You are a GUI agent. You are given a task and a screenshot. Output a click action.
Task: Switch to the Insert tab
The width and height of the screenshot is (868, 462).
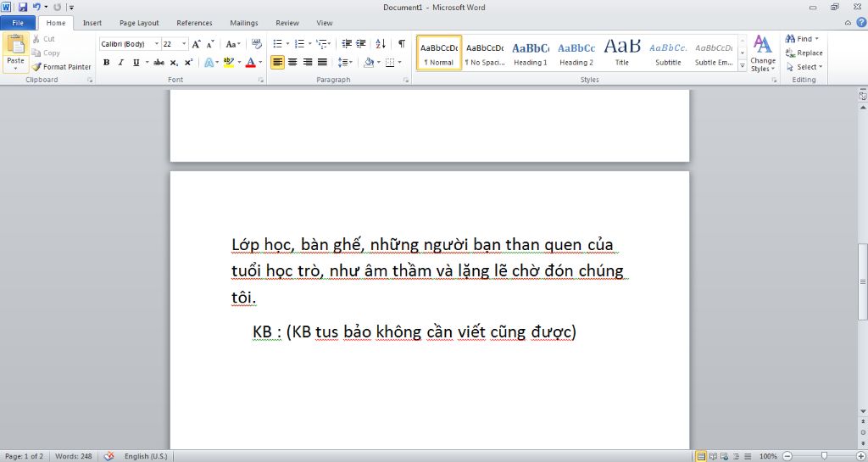[x=92, y=23]
